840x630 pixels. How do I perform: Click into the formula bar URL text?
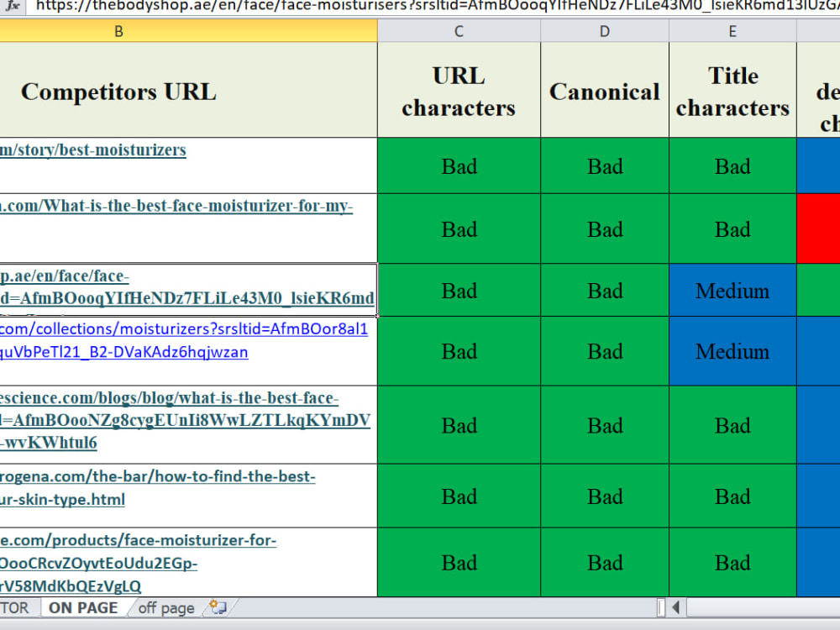pyautogui.click(x=437, y=6)
